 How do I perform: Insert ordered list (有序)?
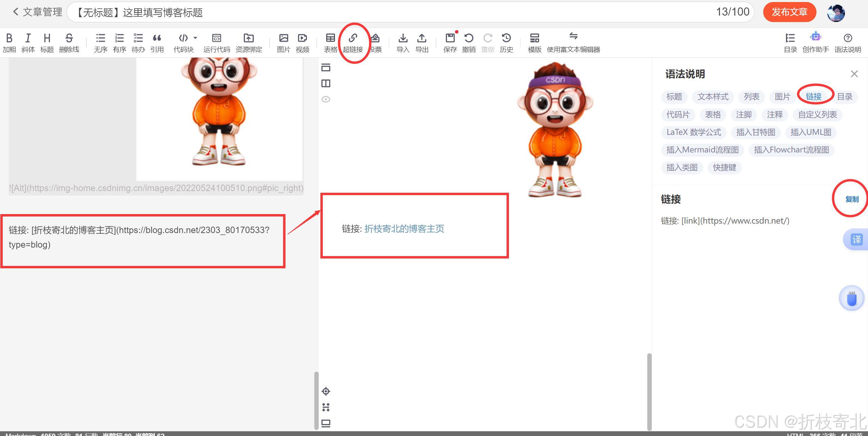(120, 43)
